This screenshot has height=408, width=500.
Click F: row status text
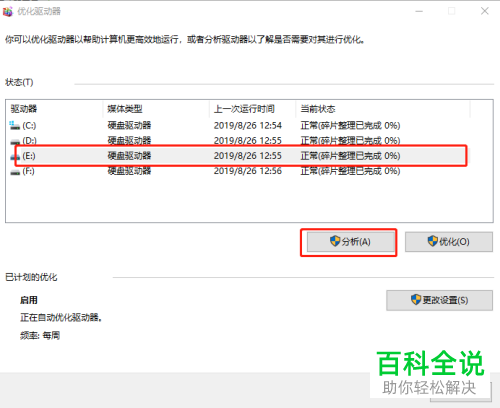(350, 171)
